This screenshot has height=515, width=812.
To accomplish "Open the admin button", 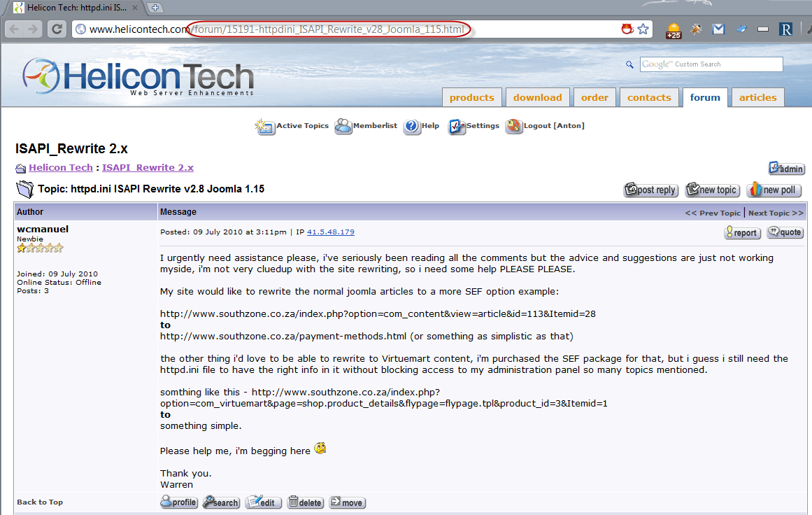I will (x=786, y=169).
